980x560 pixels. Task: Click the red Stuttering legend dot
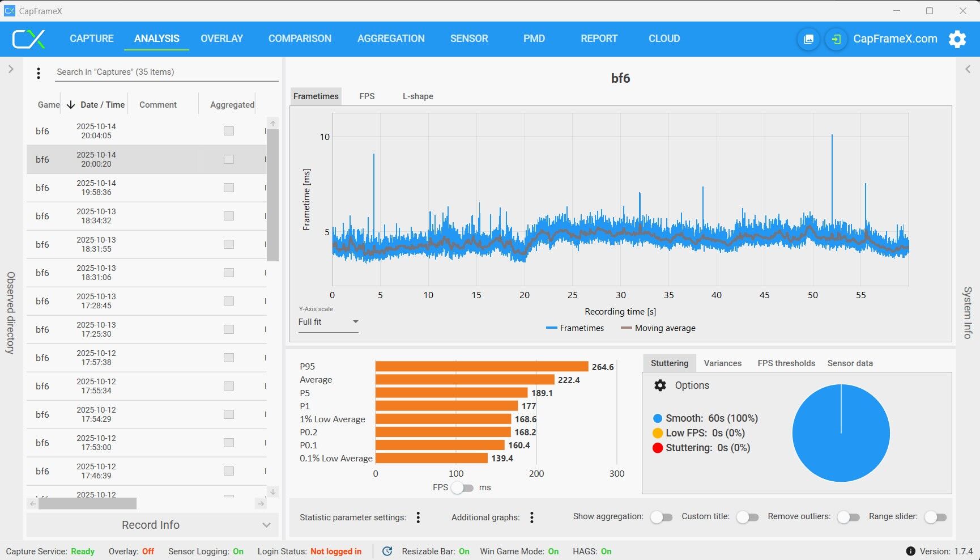click(x=658, y=448)
